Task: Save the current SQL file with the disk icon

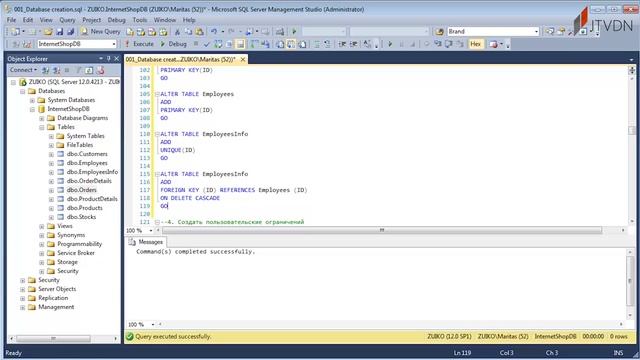Action: pos(60,31)
